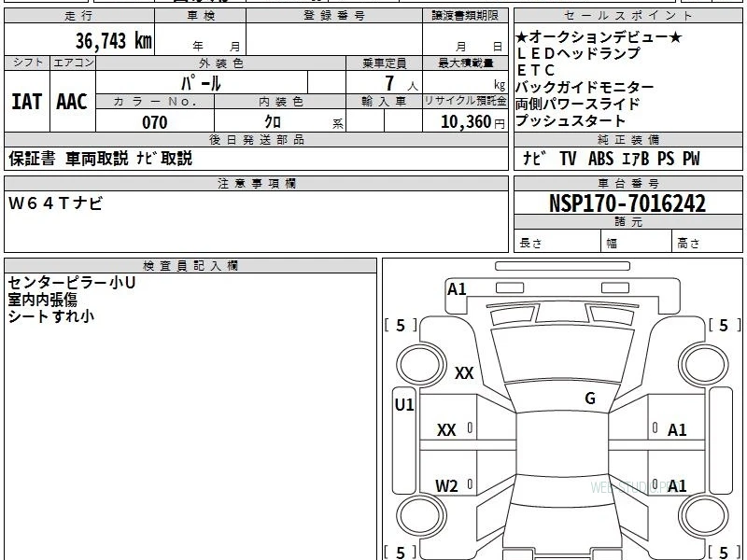Click the G mark on the windshield
The width and height of the screenshot is (747, 560).
click(x=590, y=399)
